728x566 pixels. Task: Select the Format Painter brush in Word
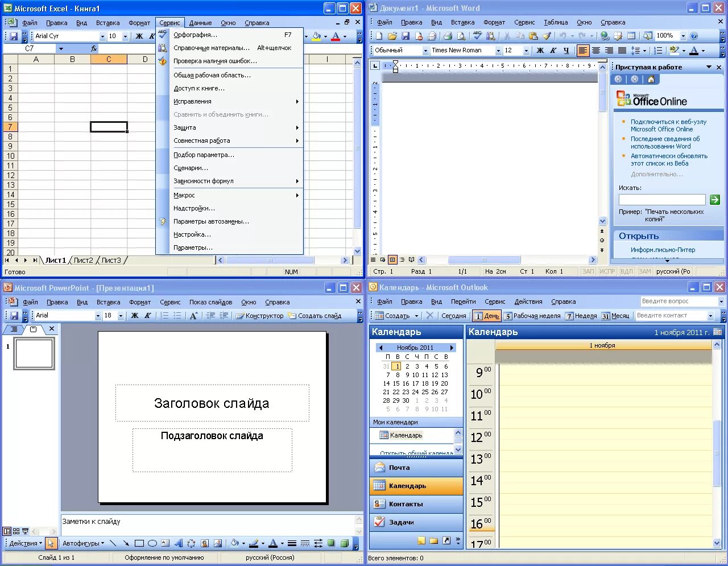point(547,36)
